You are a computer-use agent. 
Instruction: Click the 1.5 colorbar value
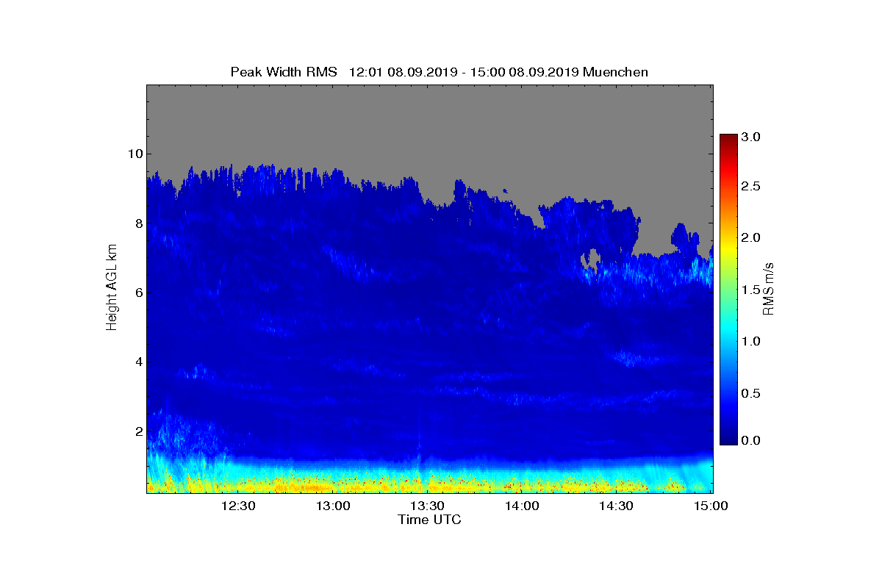(751, 290)
